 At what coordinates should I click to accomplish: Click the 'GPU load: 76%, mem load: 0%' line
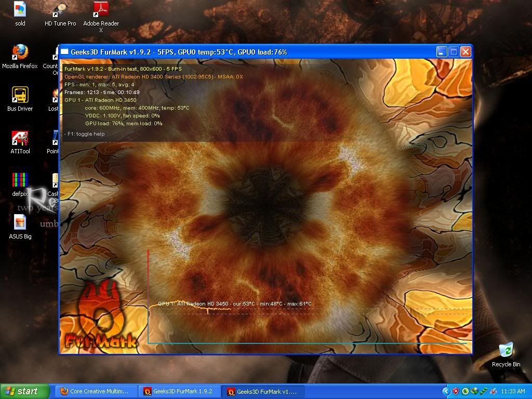point(124,124)
